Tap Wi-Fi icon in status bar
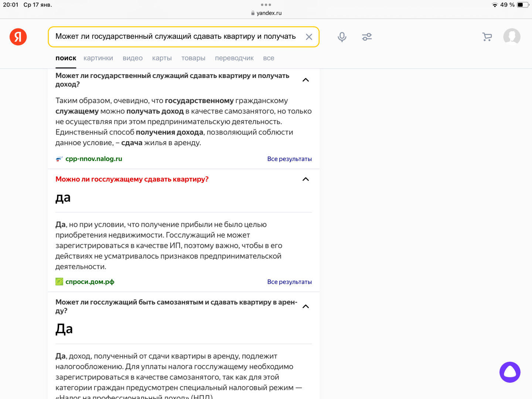Image resolution: width=532 pixels, height=399 pixels. click(495, 5)
